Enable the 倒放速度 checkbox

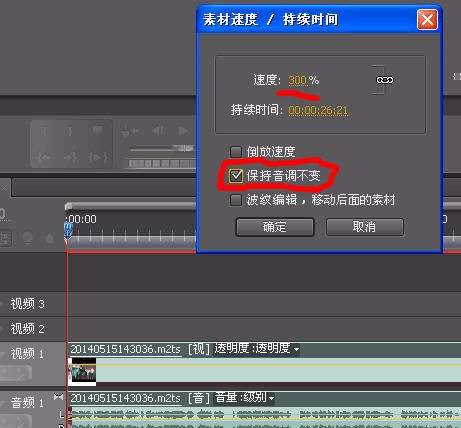[236, 152]
